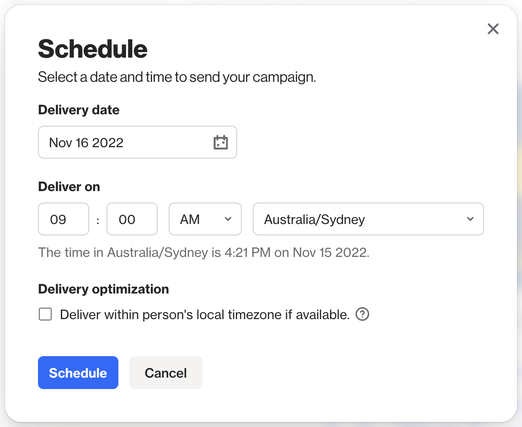Enable deliver within local timezone checkbox

coord(45,314)
